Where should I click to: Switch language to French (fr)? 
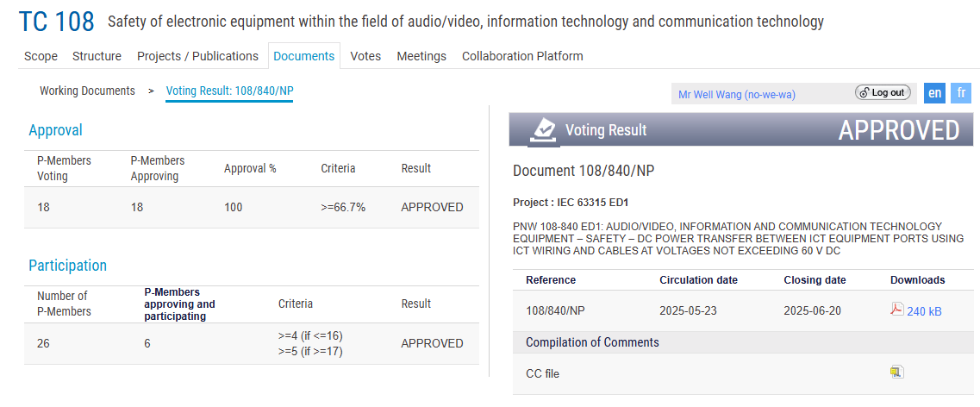(x=961, y=93)
